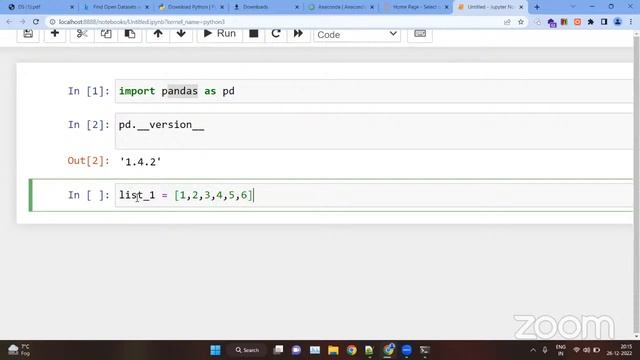
Task: Open the Zoom app from the taskbar
Action: coord(407,350)
